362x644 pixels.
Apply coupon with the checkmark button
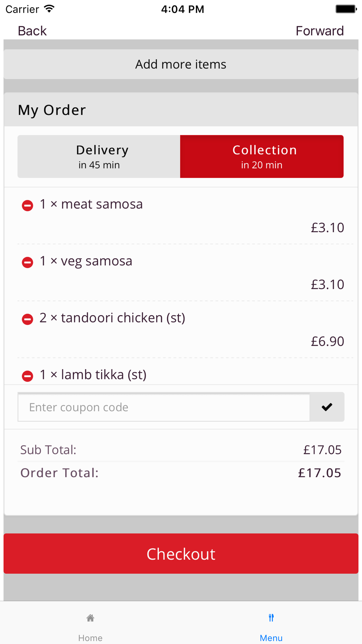327,407
